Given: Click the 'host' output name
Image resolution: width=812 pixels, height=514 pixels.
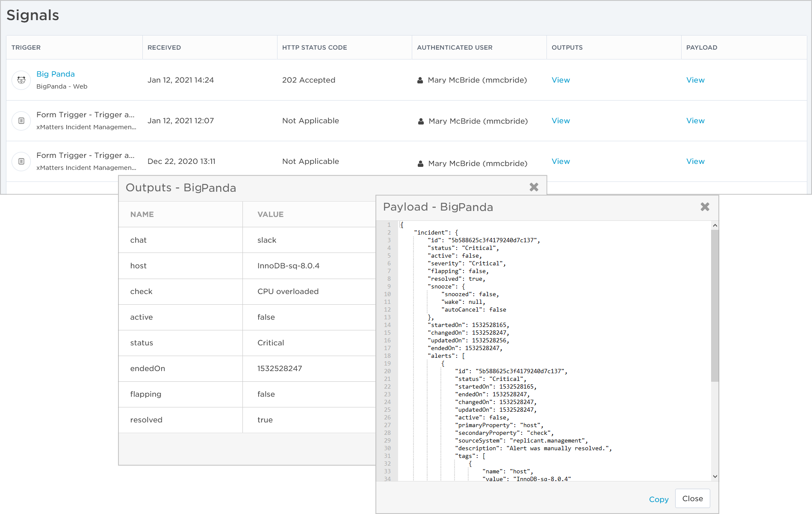Looking at the screenshot, I should 138,266.
